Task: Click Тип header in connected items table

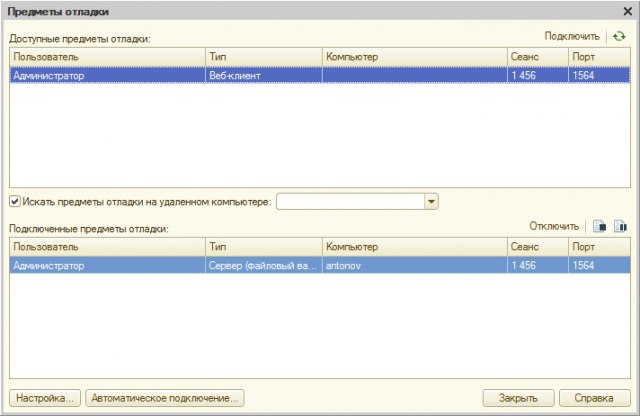Action: pos(264,247)
